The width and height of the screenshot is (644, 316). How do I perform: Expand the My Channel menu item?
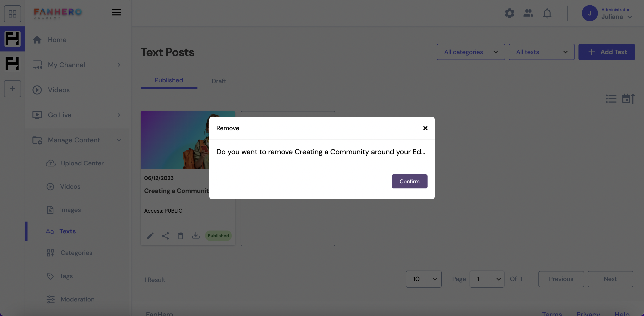click(118, 65)
